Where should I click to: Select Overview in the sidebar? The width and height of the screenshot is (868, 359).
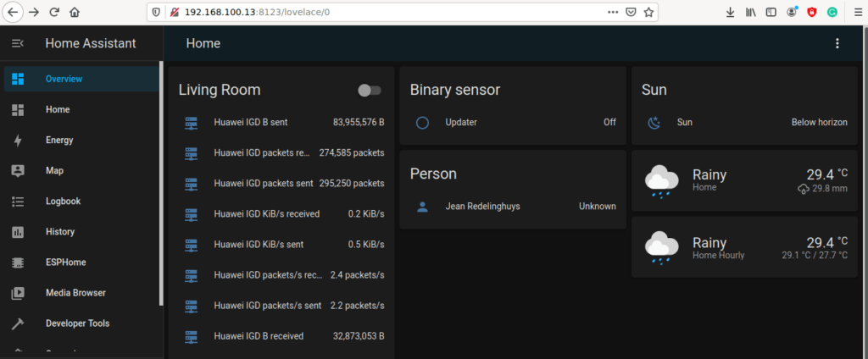tap(81, 79)
